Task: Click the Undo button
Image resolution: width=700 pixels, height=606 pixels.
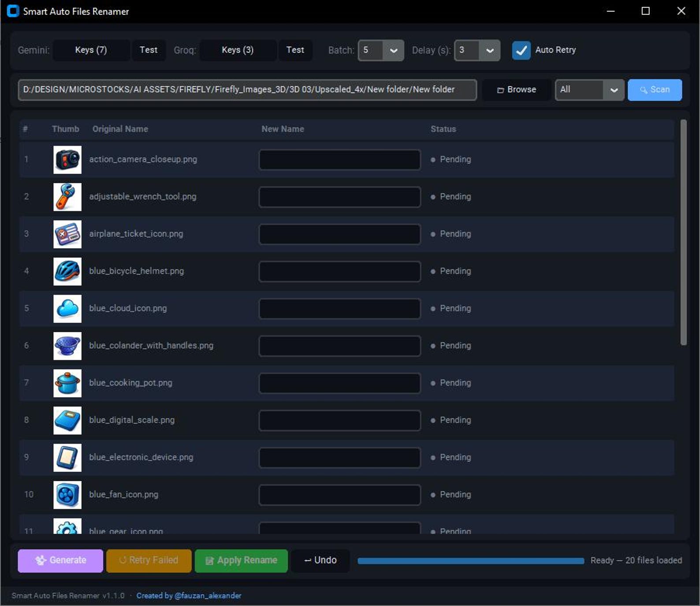Action: tap(320, 561)
